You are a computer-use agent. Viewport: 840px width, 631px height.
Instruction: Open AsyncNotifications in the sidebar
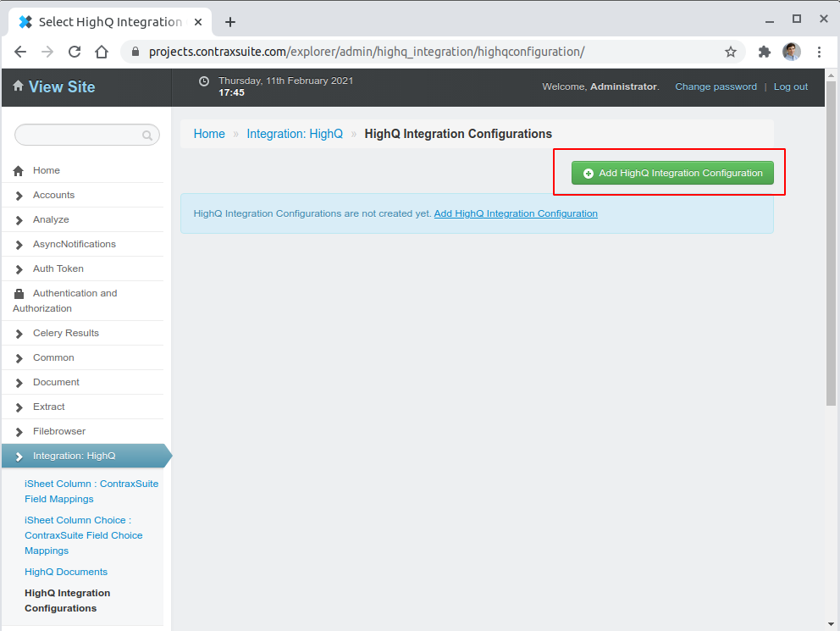[x=75, y=244]
